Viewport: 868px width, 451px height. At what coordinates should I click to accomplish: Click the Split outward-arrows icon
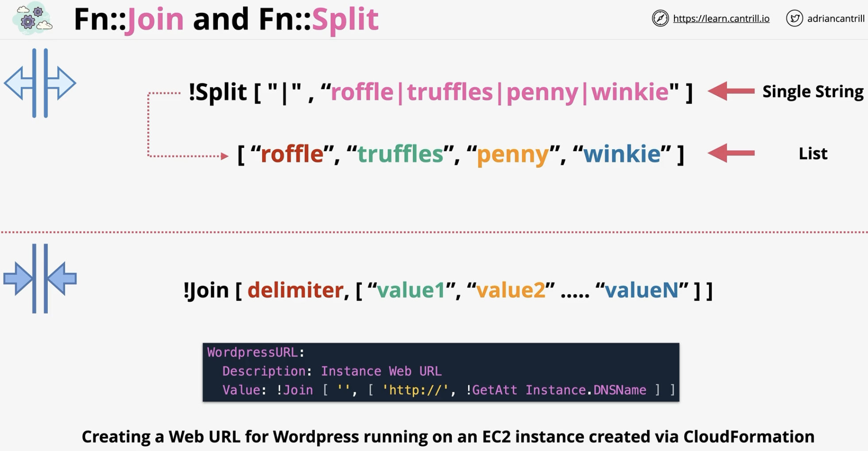(40, 83)
